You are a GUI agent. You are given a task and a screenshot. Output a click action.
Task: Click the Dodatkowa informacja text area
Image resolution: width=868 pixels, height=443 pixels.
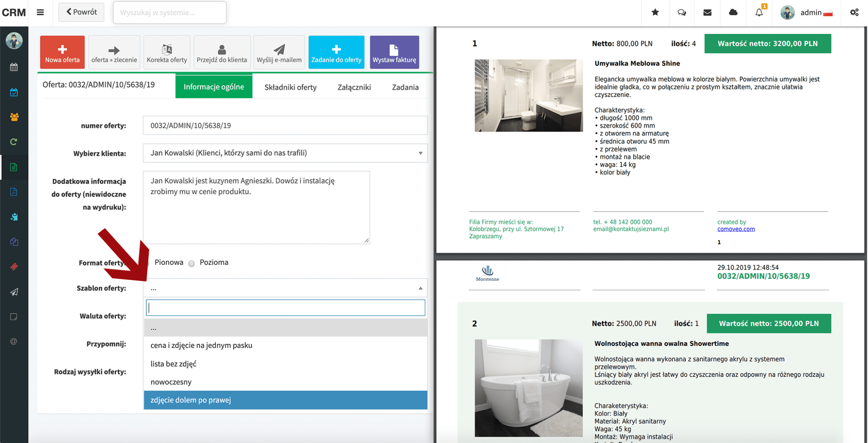coord(256,207)
